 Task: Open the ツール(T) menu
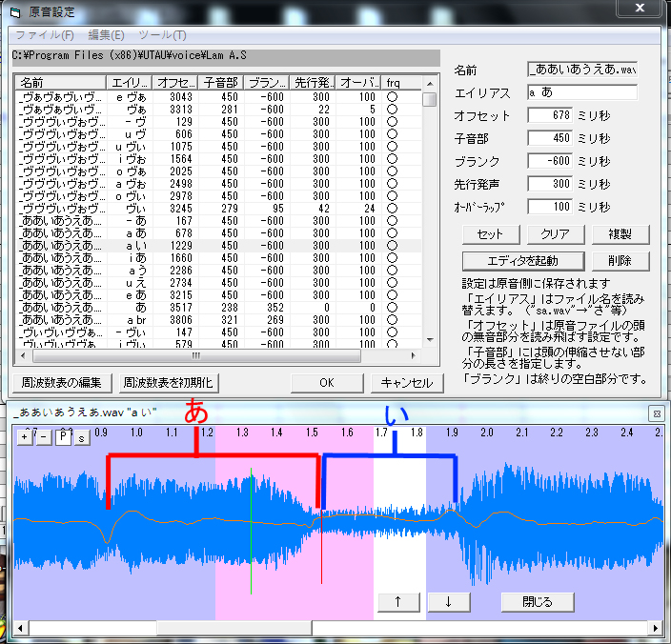click(x=162, y=35)
